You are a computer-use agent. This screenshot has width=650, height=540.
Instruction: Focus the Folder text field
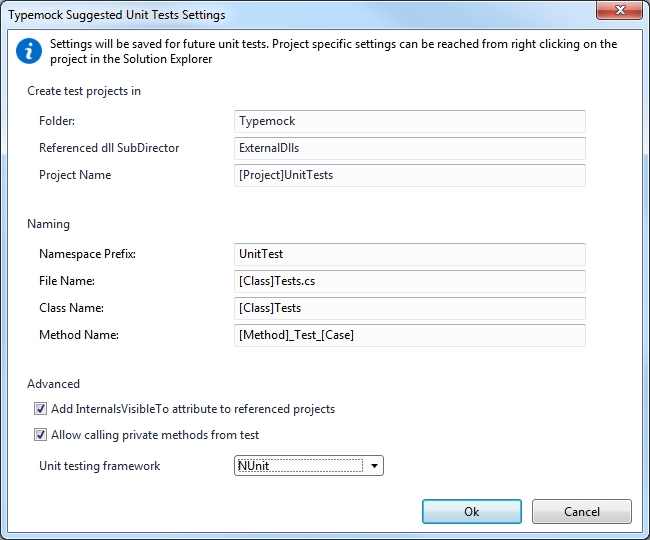[409, 121]
